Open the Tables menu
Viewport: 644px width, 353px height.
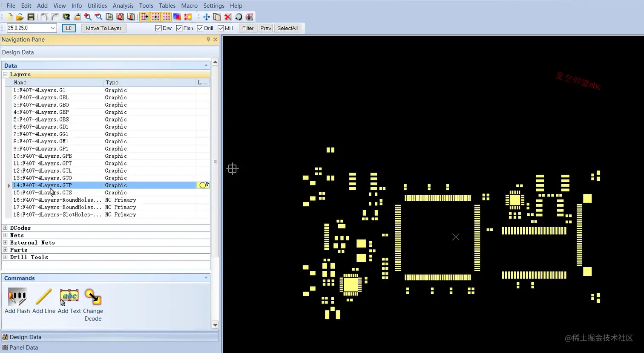(167, 6)
